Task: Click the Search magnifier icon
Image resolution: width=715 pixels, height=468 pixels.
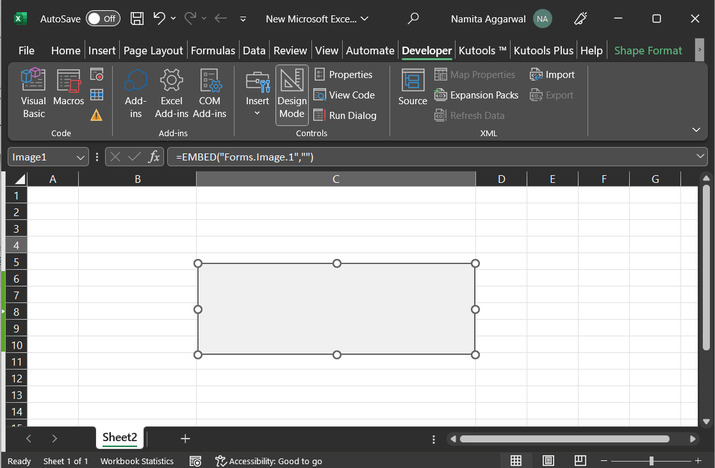Action: [413, 18]
